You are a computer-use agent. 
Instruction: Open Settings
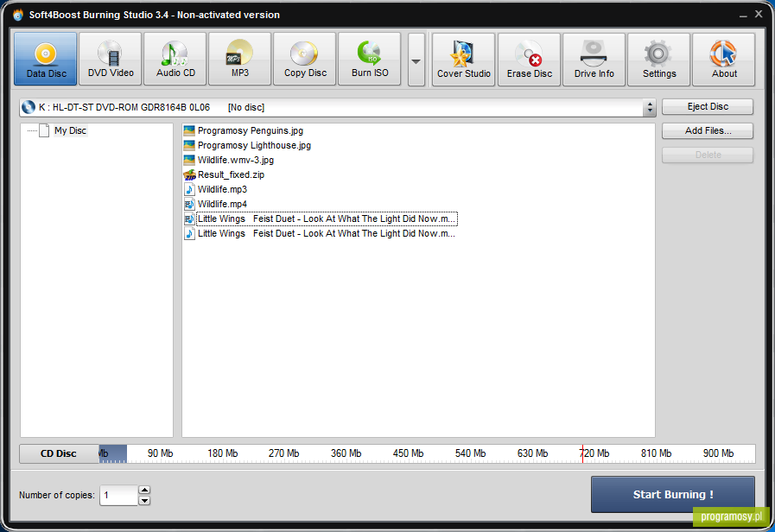click(x=659, y=60)
